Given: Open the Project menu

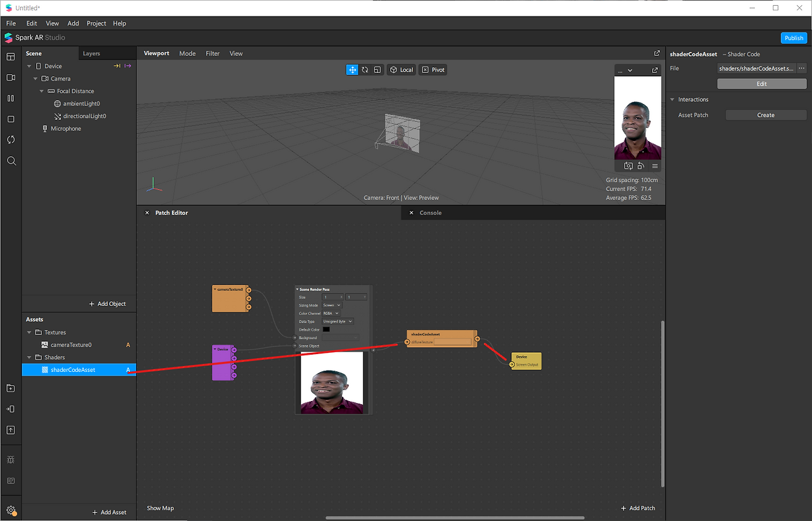Looking at the screenshot, I should (x=96, y=23).
